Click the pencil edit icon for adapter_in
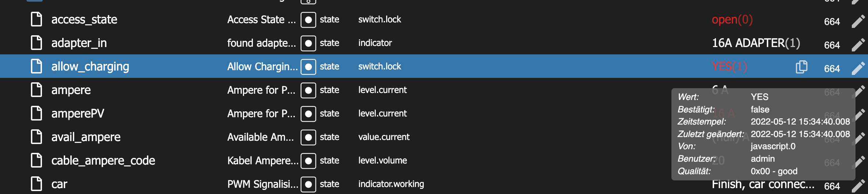This screenshot has width=868, height=194. pos(858,45)
